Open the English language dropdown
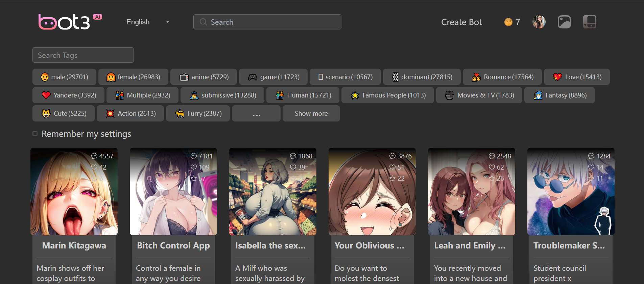Image resolution: width=644 pixels, height=284 pixels. tap(147, 22)
